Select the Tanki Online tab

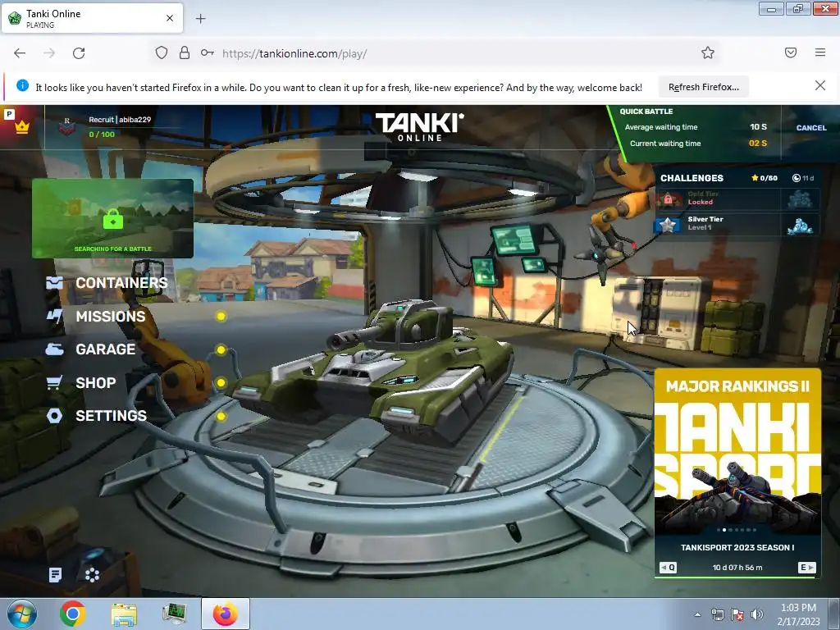pos(92,18)
